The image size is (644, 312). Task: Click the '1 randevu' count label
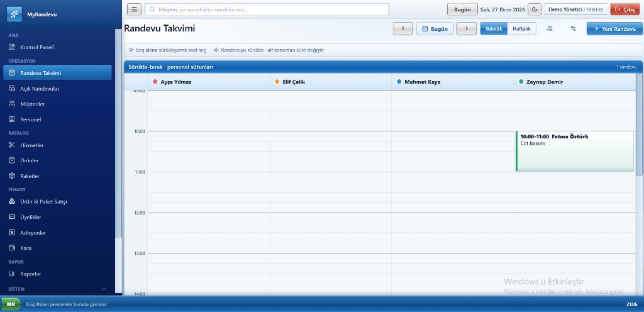[x=626, y=67]
